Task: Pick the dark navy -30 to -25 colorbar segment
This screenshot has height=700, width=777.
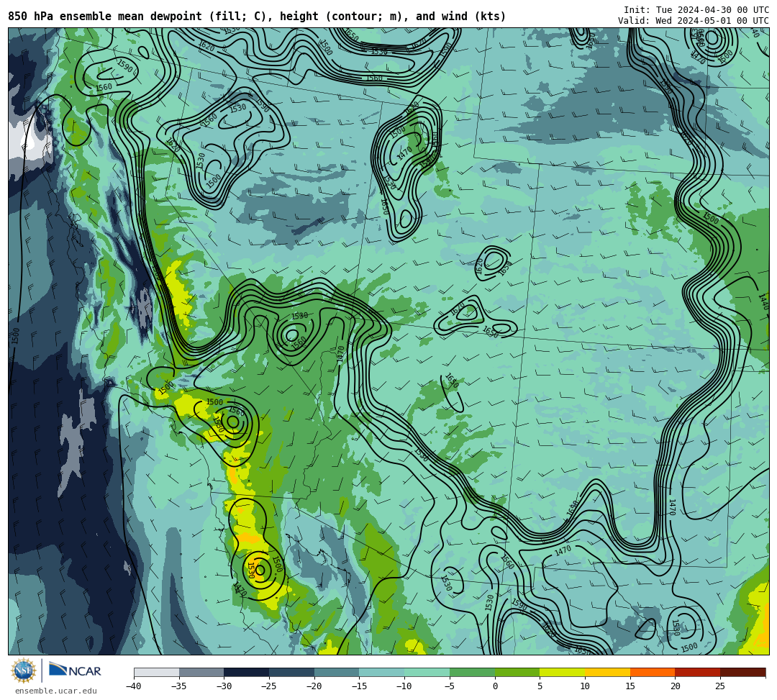Action: [247, 672]
